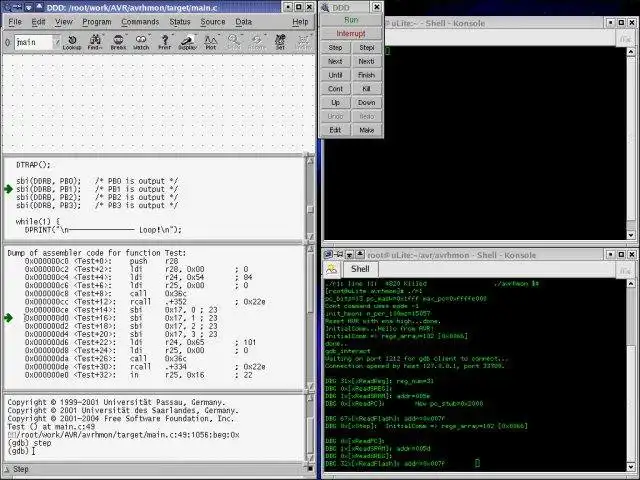The image size is (640, 480).
Task: Click the Run button in command tool
Action: [351, 20]
